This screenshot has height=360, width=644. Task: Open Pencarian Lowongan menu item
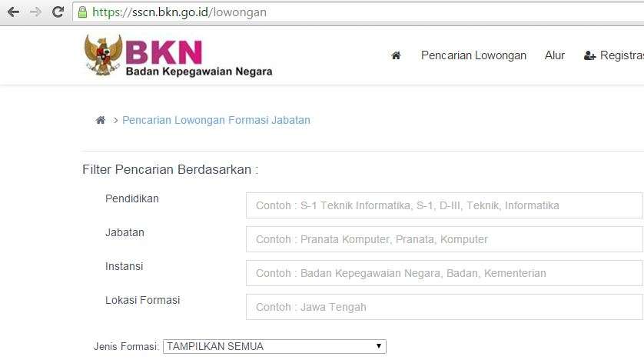[x=473, y=55]
